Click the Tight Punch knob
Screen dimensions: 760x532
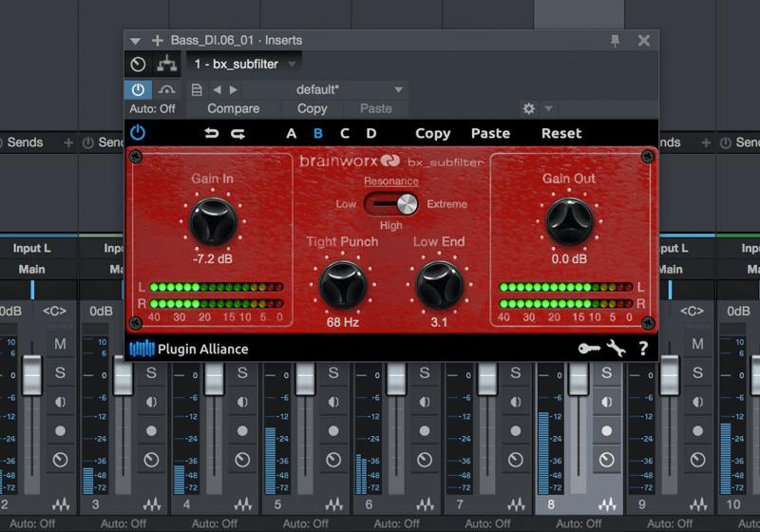[341, 283]
